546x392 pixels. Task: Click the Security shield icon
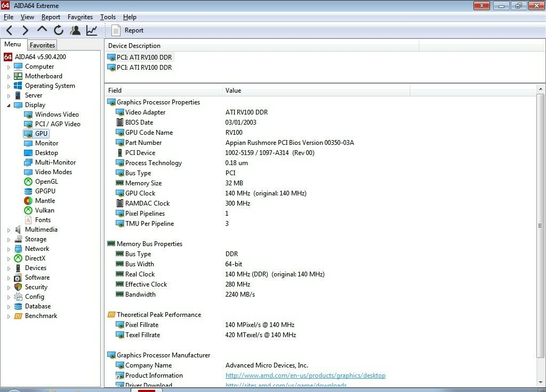click(18, 287)
